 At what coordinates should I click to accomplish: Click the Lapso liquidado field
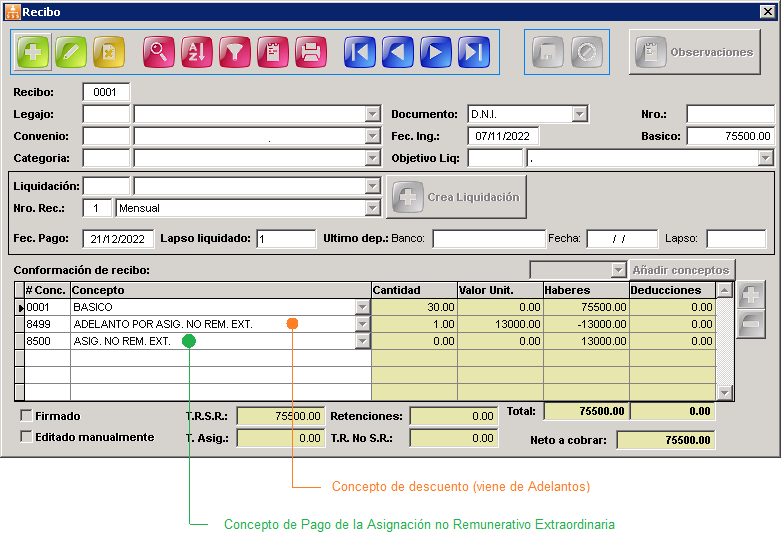point(286,239)
